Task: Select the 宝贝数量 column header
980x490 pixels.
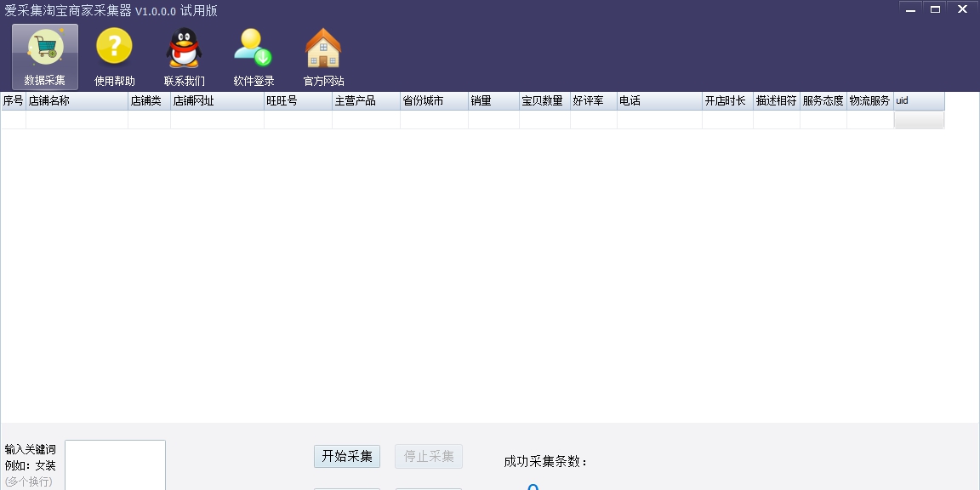Action: (x=544, y=100)
